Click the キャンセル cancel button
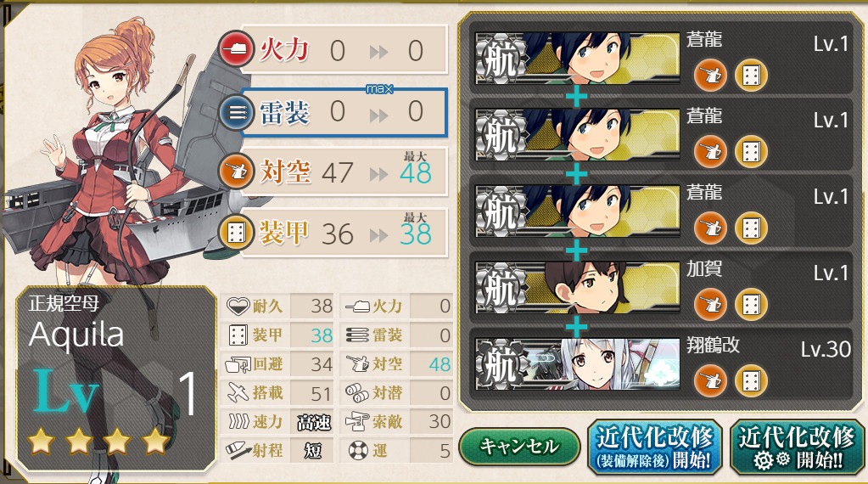Screen dimensions: 868x484 [519, 446]
